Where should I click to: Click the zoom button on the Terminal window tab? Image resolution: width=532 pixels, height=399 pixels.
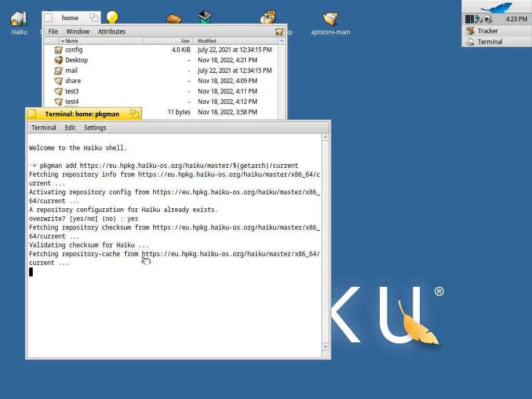[135, 114]
